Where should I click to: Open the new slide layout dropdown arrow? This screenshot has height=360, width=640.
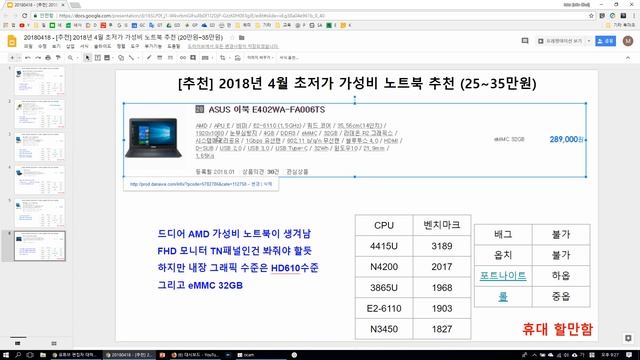tap(19, 58)
